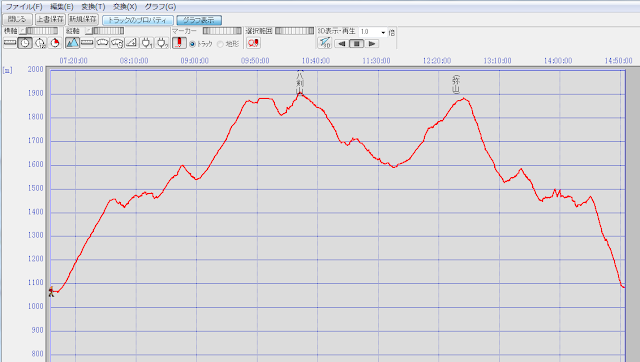This screenshot has width=640, height=362.
Task: Open the 交換(X) menu
Action: 124,7
